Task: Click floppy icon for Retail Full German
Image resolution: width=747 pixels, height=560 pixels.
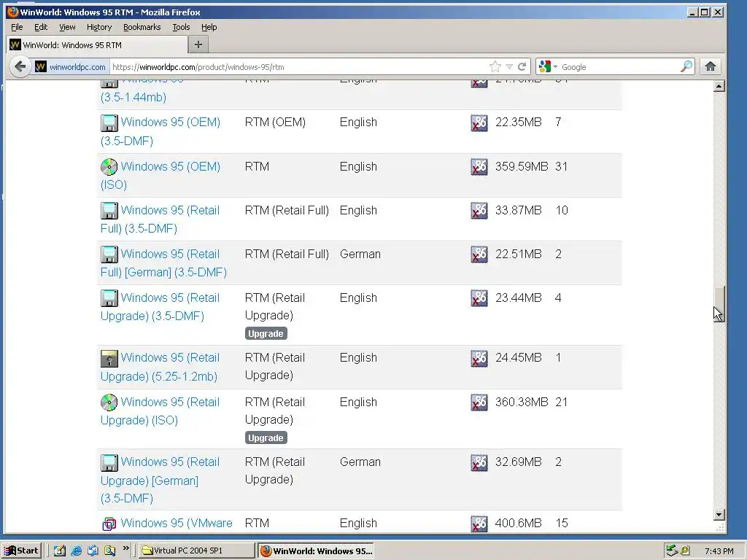Action: 109,254
